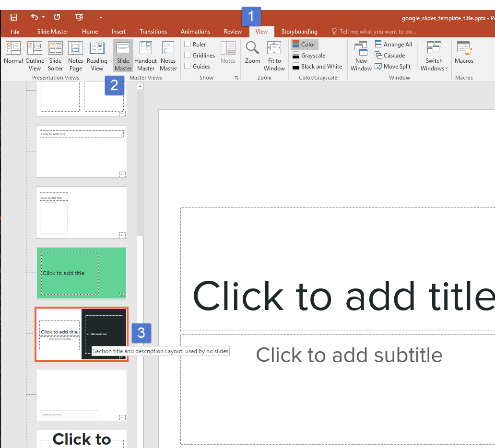Select the green title layout thumbnail

click(82, 273)
